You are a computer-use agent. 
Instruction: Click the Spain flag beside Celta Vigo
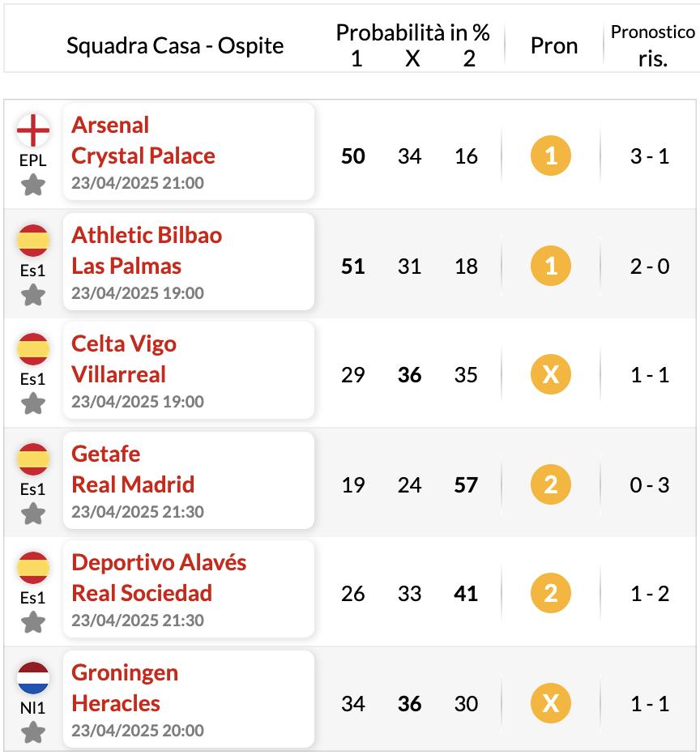tap(33, 348)
